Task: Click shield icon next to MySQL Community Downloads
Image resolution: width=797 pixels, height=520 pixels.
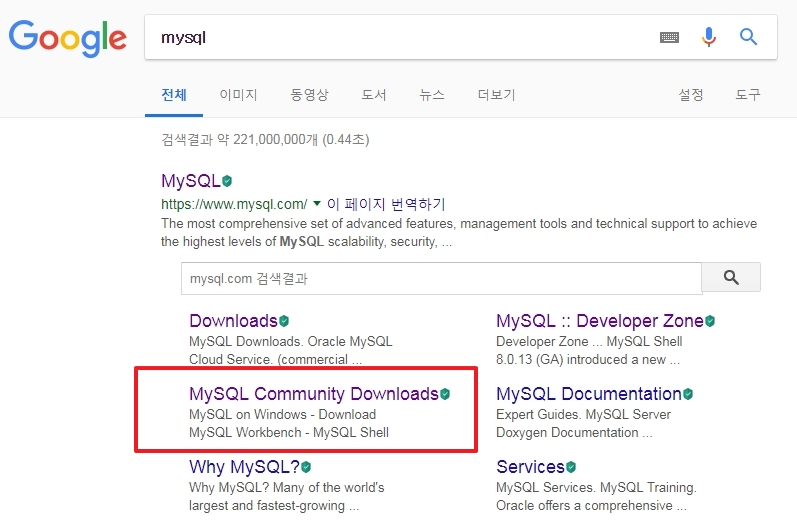Action: pos(445,394)
